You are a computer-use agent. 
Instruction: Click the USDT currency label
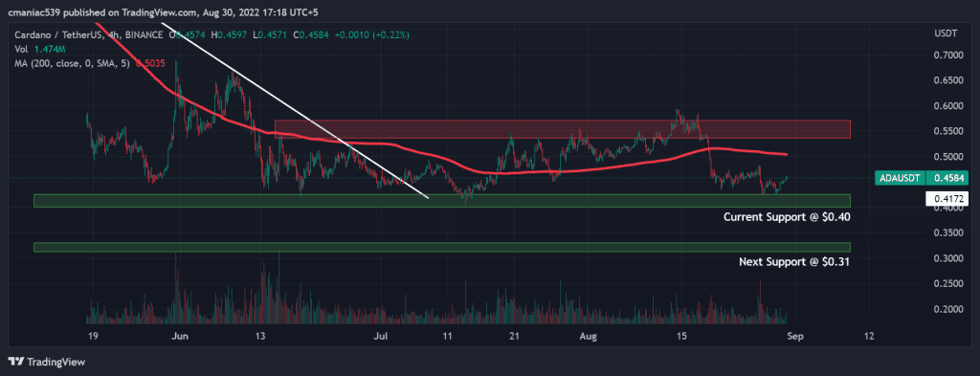click(945, 33)
